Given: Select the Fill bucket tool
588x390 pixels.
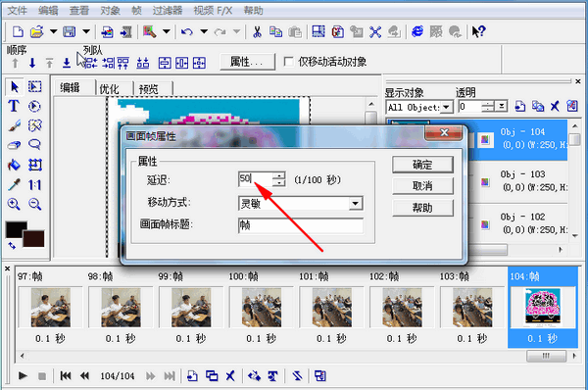Looking at the screenshot, I should pyautogui.click(x=14, y=165).
